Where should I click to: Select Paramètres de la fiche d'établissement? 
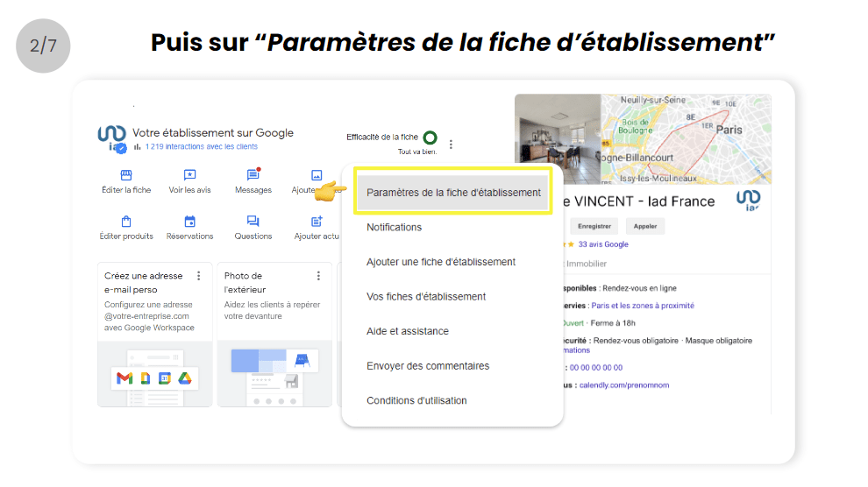click(453, 193)
